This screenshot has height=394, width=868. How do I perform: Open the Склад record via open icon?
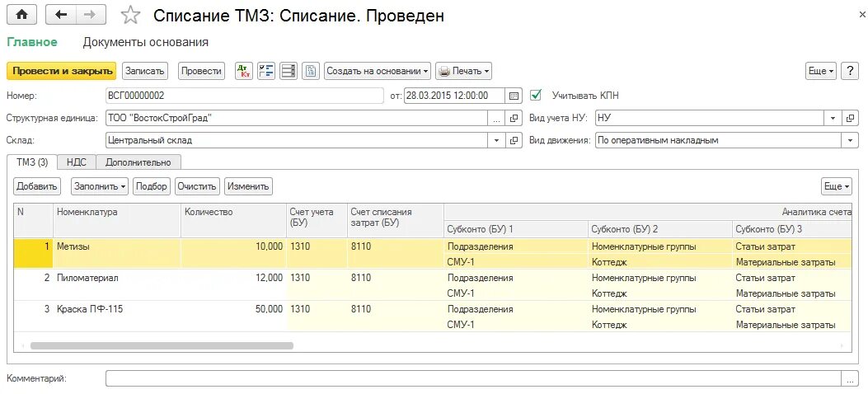click(514, 141)
